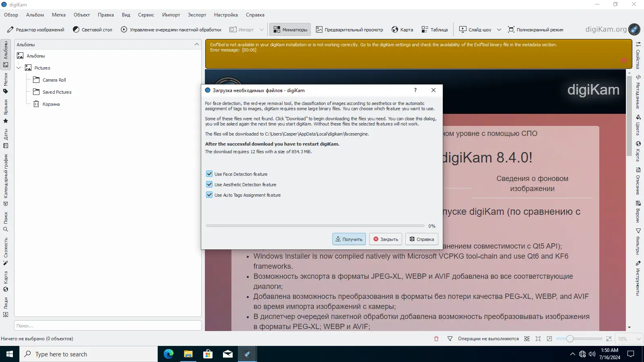Open the Поиск search sidebar tab

[6, 222]
